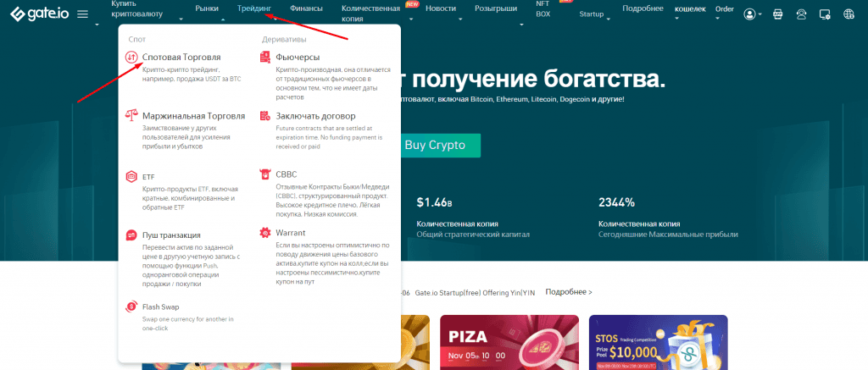Select Маржинальная Торговля menu entry
The image size is (868, 370).
coord(194,116)
